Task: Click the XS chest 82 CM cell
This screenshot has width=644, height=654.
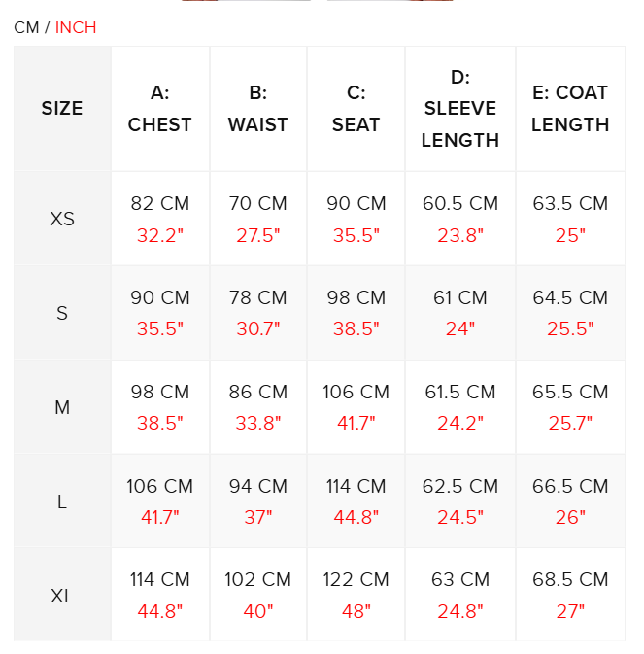Action: [x=160, y=204]
